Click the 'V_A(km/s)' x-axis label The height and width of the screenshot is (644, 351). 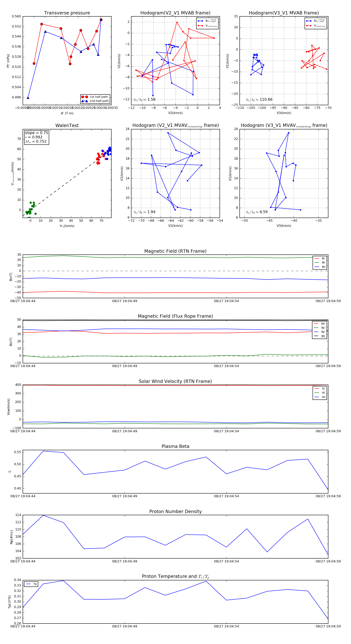[x=67, y=226]
